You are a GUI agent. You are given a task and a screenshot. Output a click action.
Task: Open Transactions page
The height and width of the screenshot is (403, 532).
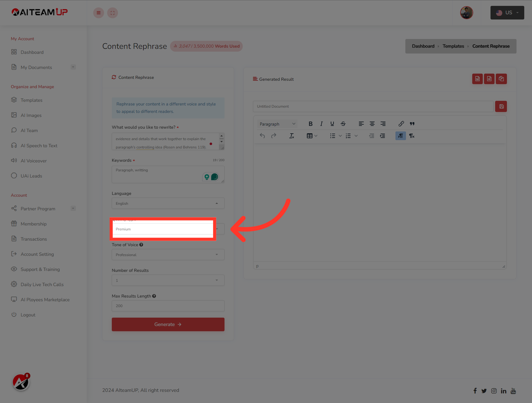(x=34, y=239)
